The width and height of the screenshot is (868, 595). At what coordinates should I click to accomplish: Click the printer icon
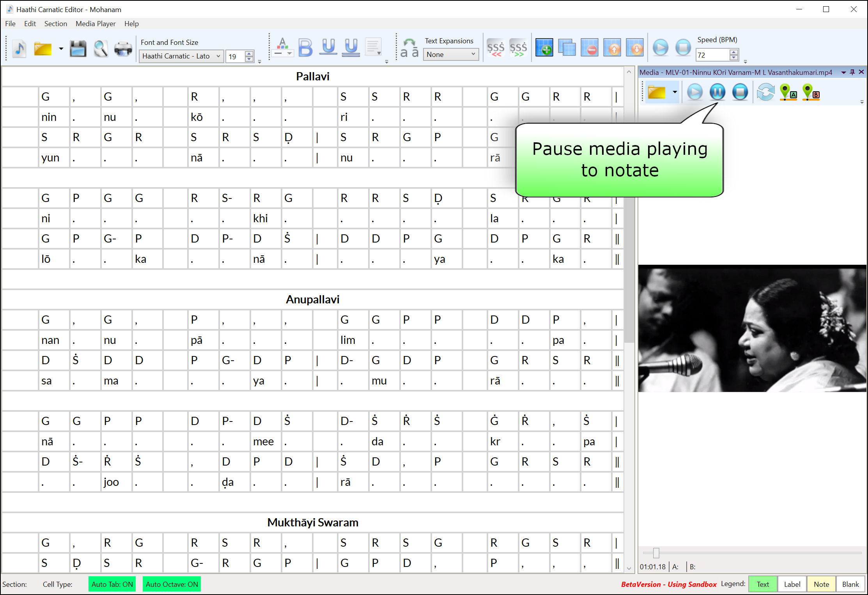tap(123, 49)
